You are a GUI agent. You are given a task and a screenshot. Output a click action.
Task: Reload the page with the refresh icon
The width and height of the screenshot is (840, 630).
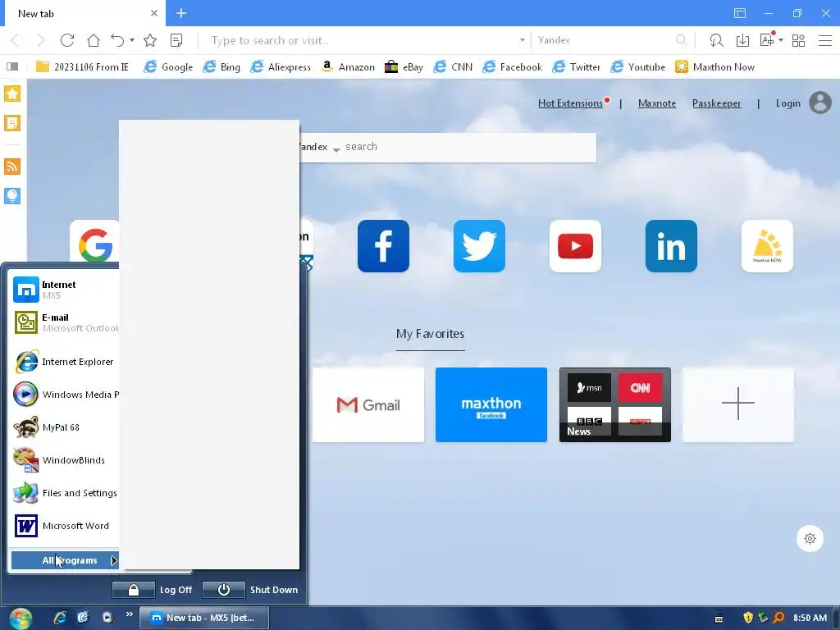[67, 40]
